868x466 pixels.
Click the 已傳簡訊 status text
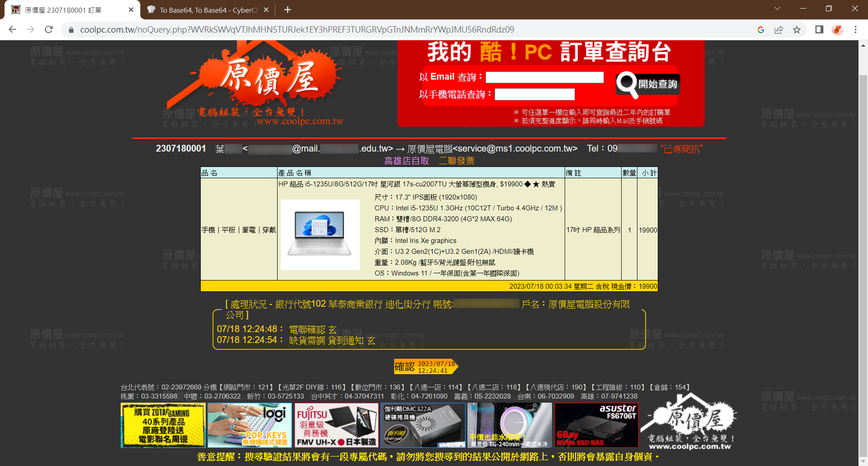click(681, 149)
